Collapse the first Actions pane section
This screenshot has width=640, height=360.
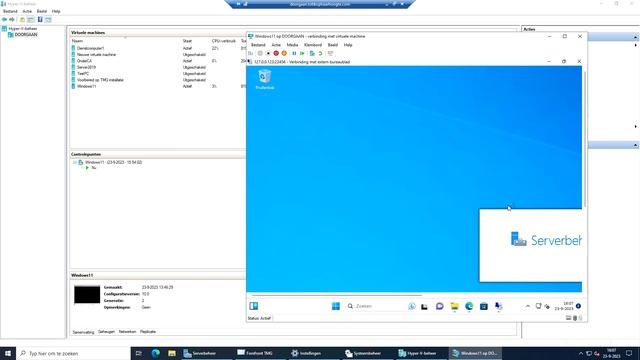pos(636,37)
